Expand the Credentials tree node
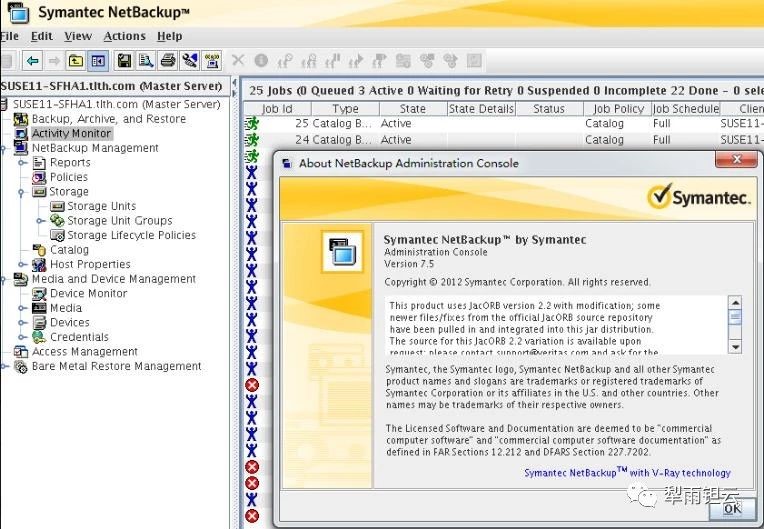 (22, 337)
